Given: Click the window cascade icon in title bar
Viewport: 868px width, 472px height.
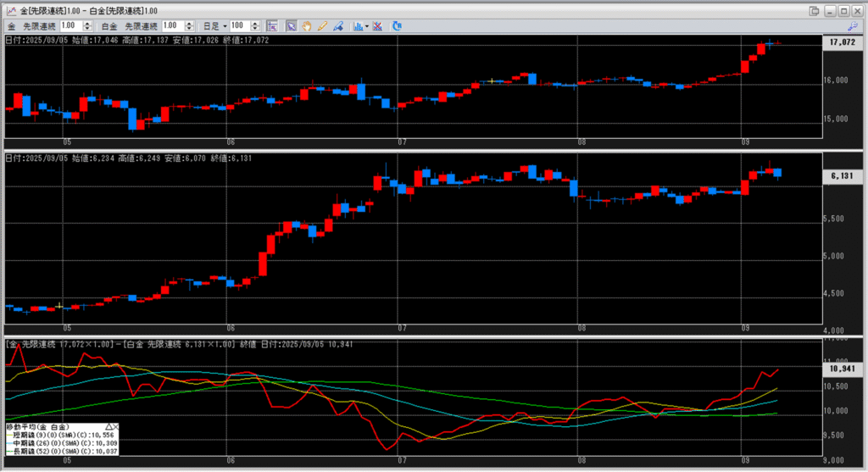Looking at the screenshot, I should 815,10.
